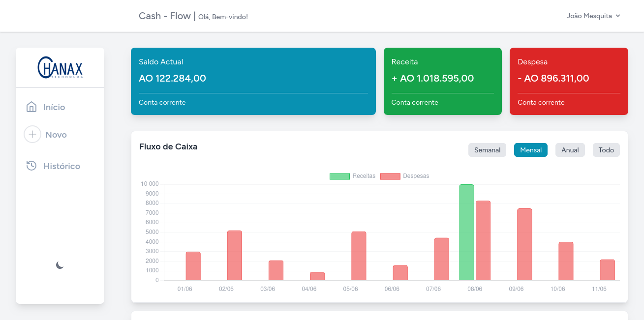The image size is (644, 320).
Task: Click the Histórico clock icon
Action: coord(31,166)
